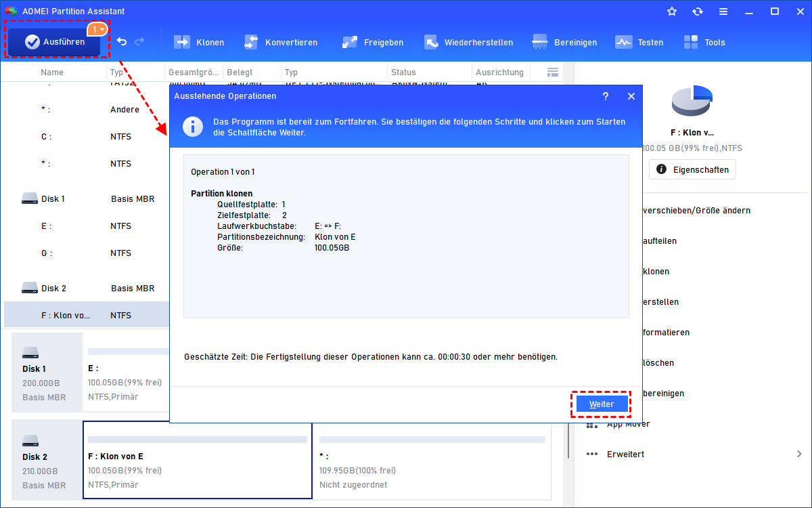
Task: Select partition G: row
Action: coord(87,253)
